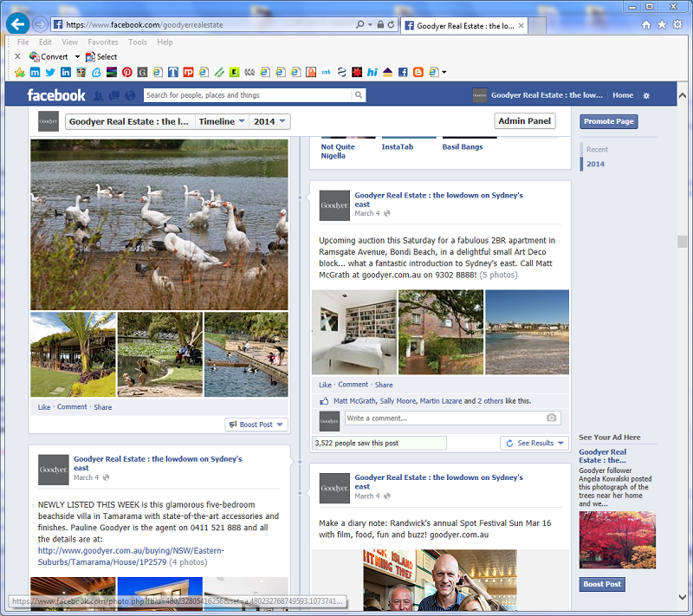The width and height of the screenshot is (693, 616).
Task: Open the red 'rp' bookmark icon
Action: [188, 72]
